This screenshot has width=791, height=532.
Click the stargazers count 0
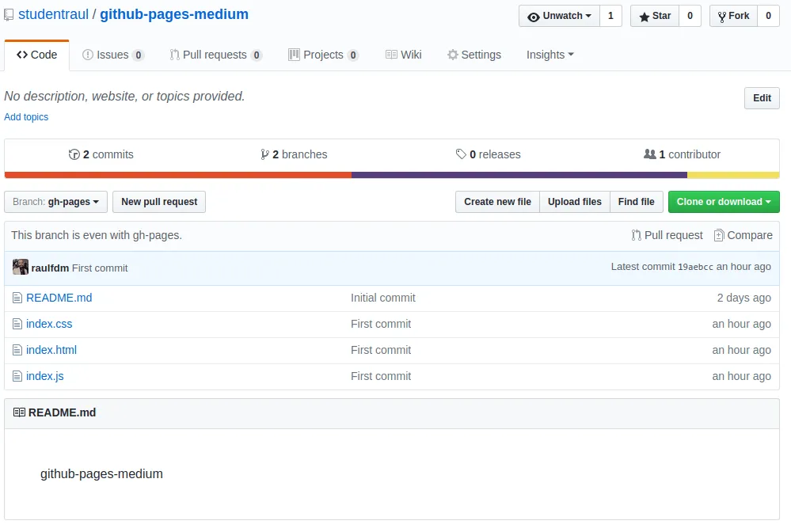click(690, 16)
